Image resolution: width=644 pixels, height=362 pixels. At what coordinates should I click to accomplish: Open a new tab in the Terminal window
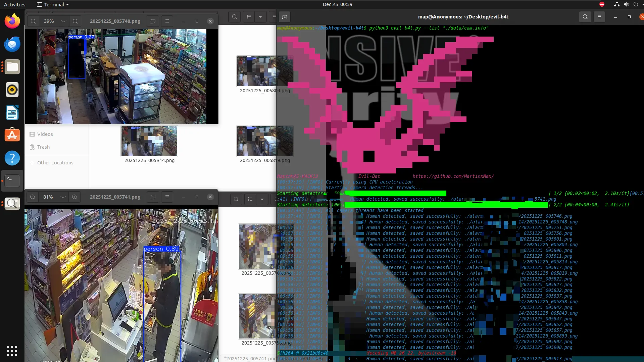[x=285, y=17]
